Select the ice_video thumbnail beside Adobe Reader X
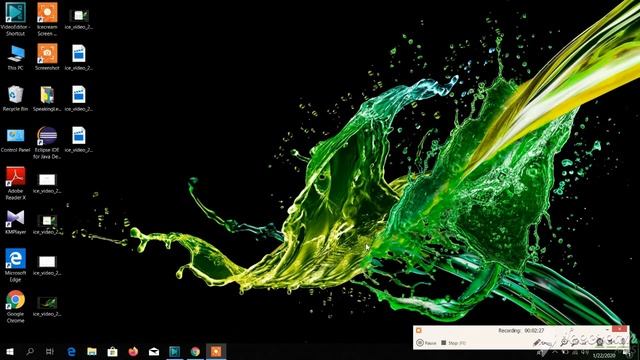The width and height of the screenshot is (640, 360). [x=47, y=183]
